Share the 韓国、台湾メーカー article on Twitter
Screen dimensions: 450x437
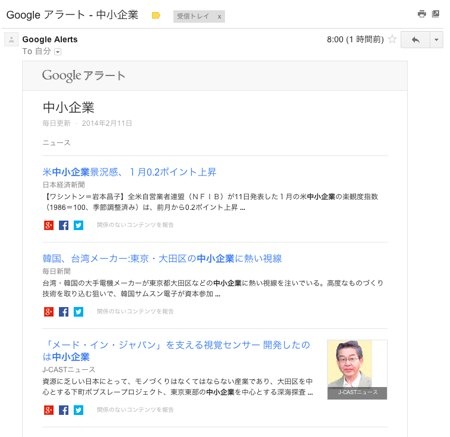click(x=79, y=312)
